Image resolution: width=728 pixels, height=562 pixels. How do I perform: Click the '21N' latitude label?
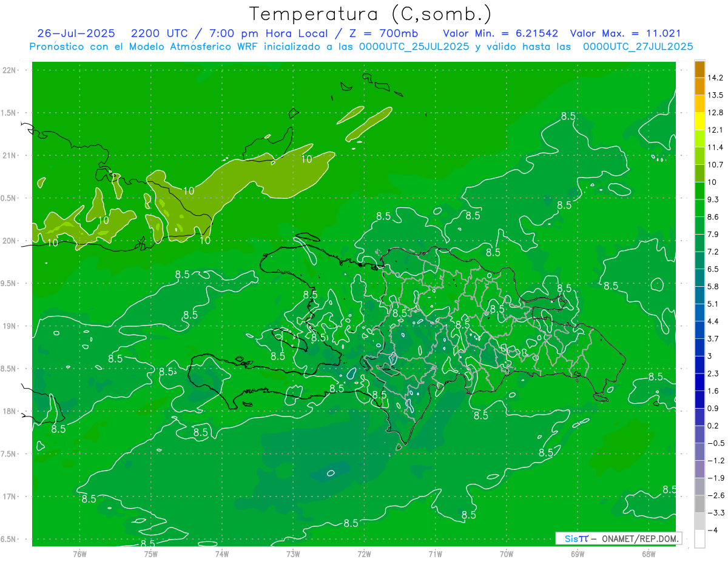9,156
